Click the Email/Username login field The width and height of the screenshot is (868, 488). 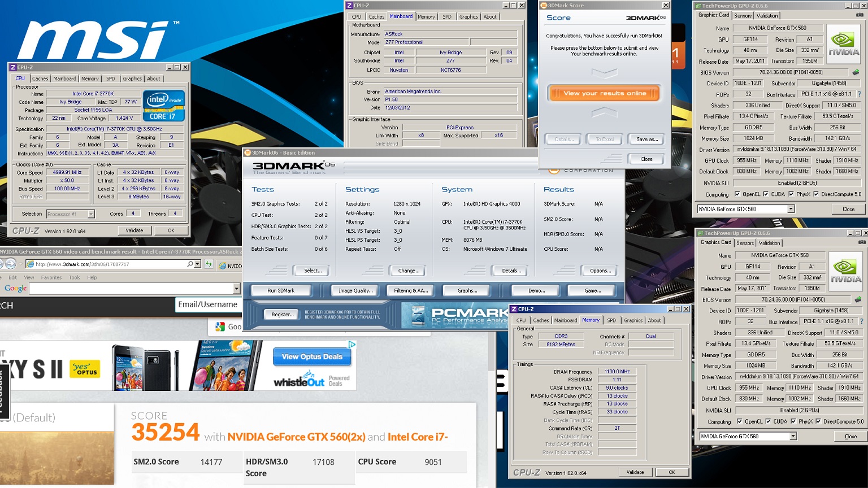[x=207, y=304]
